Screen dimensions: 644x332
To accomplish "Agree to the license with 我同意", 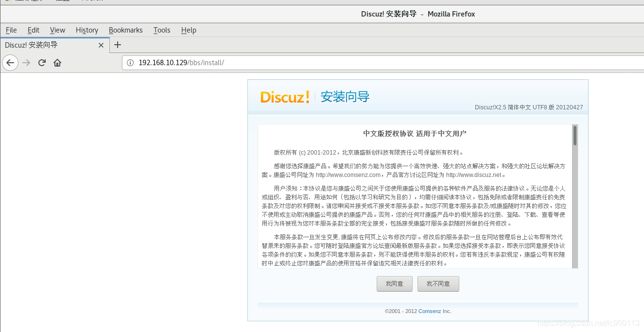I will (x=395, y=284).
